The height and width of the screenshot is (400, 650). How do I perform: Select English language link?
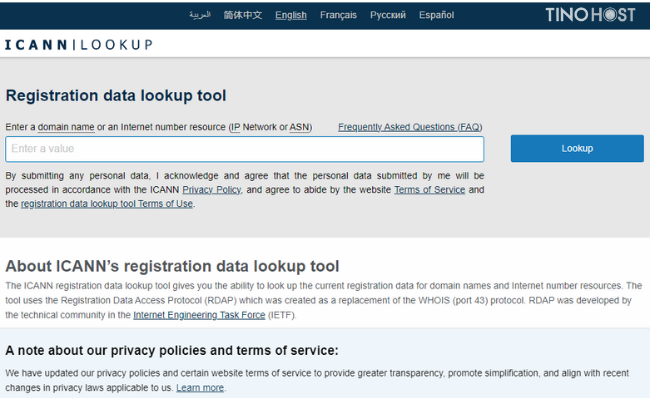291,15
